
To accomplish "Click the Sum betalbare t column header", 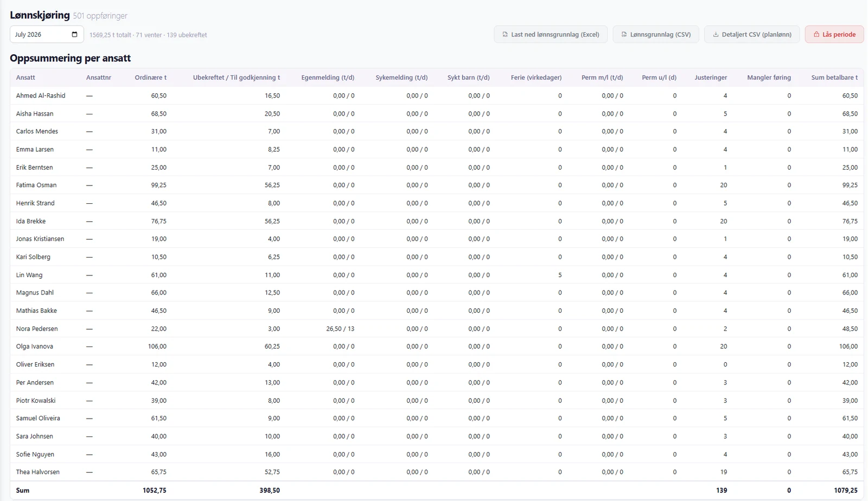I will tap(834, 78).
